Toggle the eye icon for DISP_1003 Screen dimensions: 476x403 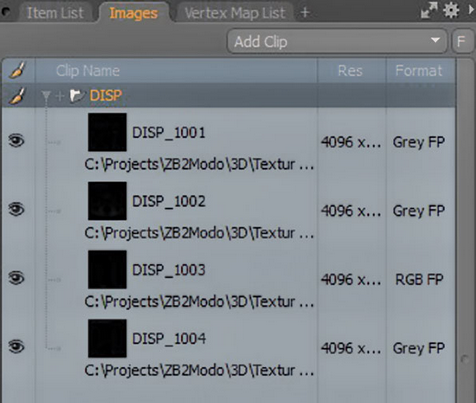pos(16,278)
